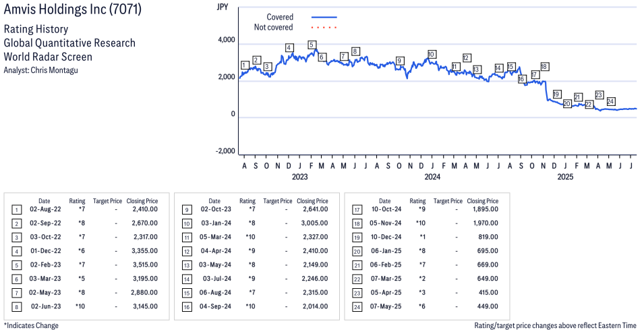The height and width of the screenshot is (330, 644).
Task: Click the date 04-Sep-24
Action: 215,306
